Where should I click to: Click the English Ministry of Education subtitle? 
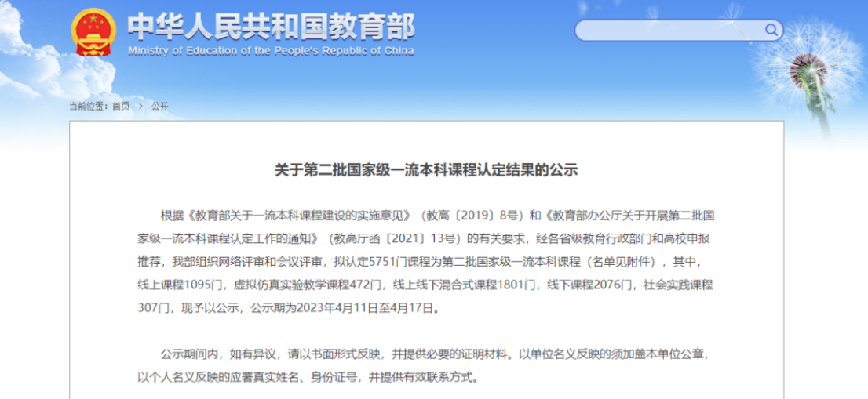click(x=271, y=52)
